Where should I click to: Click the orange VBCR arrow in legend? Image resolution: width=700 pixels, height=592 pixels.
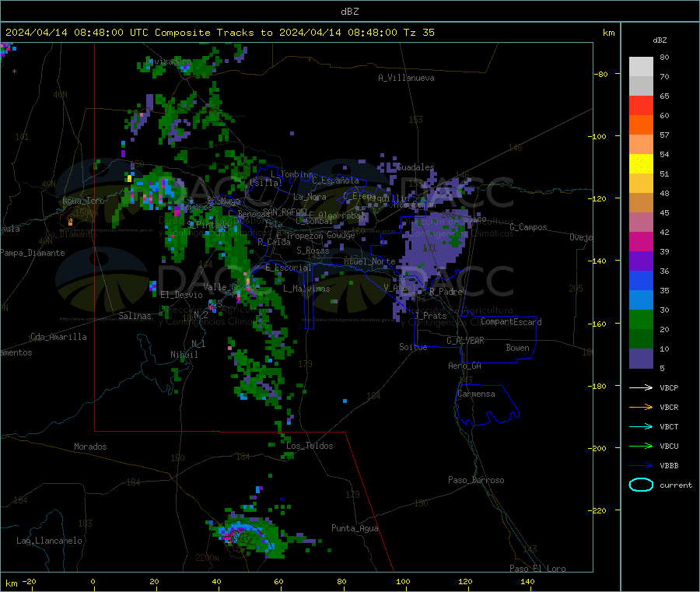tap(641, 407)
